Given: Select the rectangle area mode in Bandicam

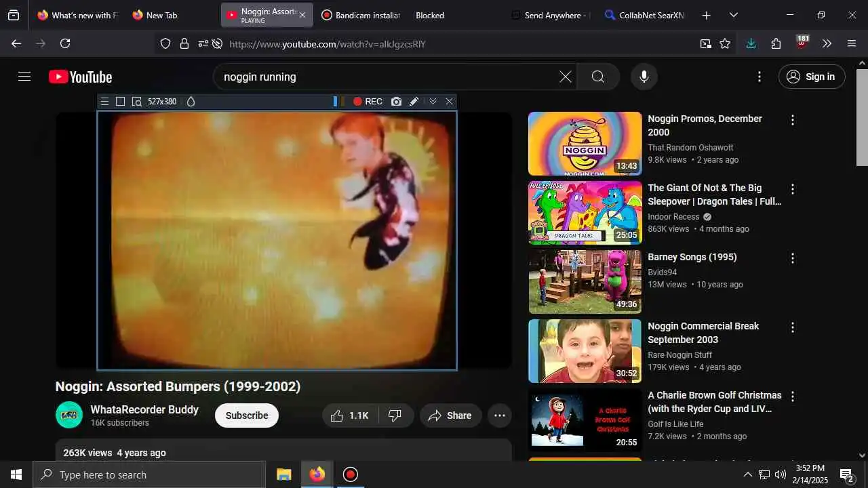Looking at the screenshot, I should point(120,102).
